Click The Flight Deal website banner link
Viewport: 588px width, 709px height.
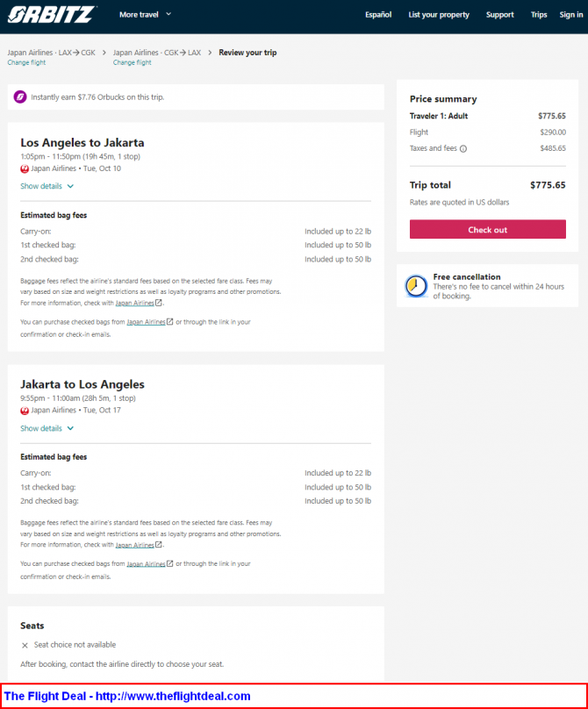click(x=127, y=696)
